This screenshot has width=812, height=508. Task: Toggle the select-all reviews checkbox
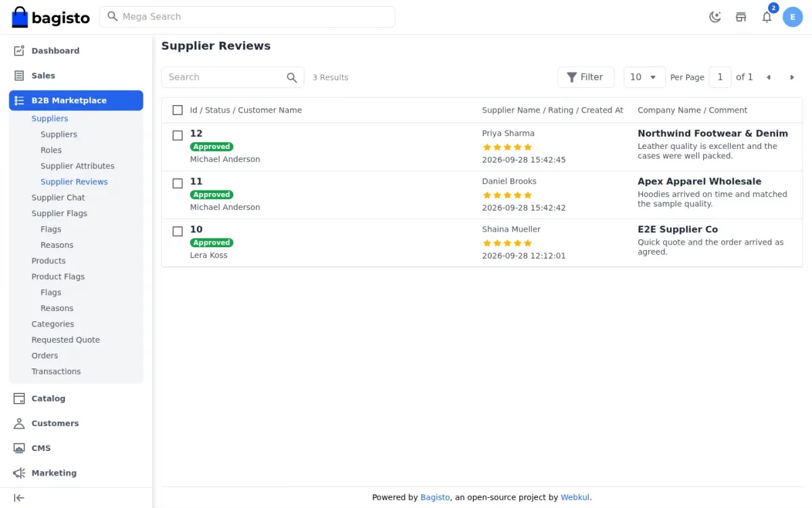177,110
